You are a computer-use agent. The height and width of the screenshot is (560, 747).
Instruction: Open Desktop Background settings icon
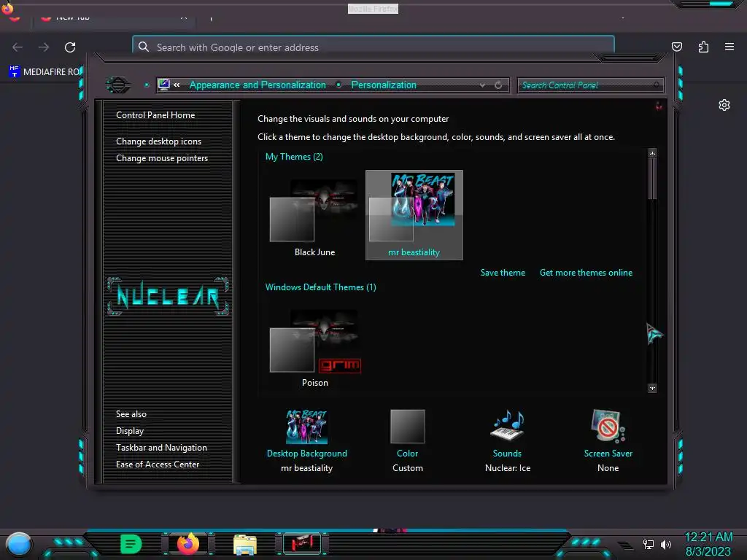(306, 427)
